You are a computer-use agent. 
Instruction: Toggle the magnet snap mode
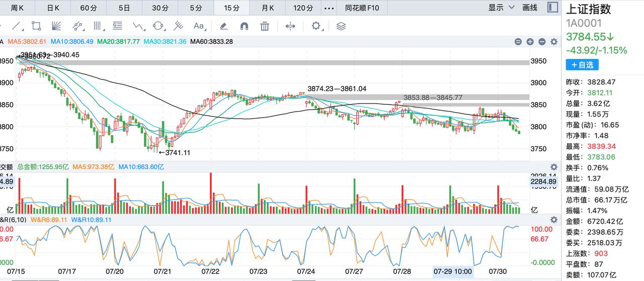point(245,26)
